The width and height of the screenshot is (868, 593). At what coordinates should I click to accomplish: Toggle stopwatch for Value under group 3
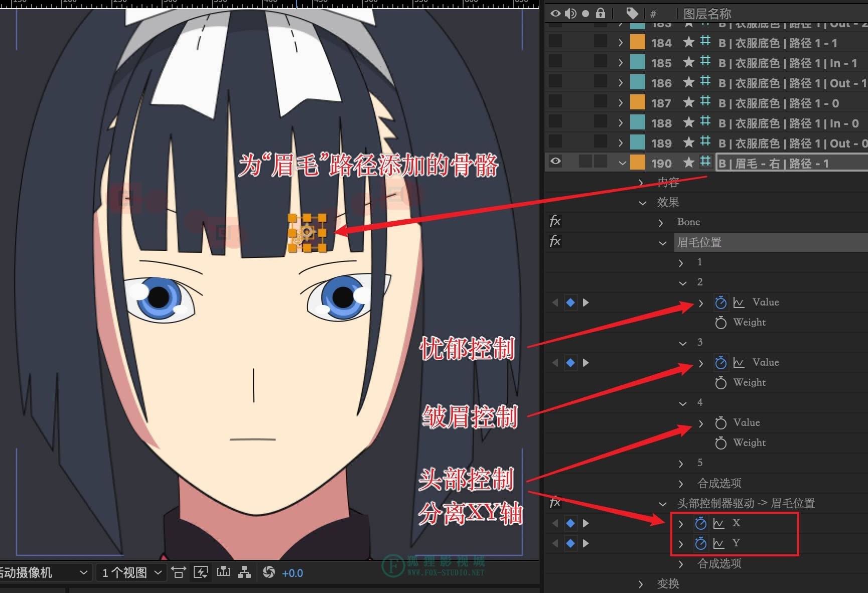click(720, 363)
